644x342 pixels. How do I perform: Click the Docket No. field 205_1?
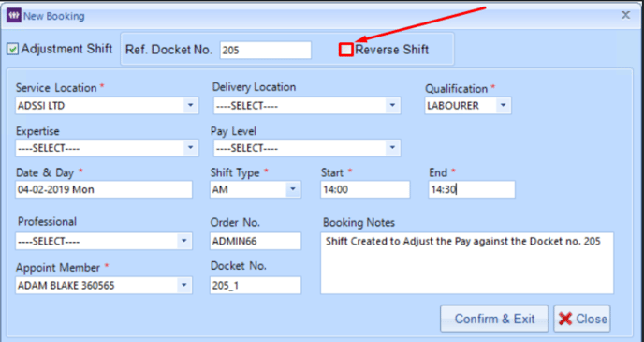click(256, 285)
